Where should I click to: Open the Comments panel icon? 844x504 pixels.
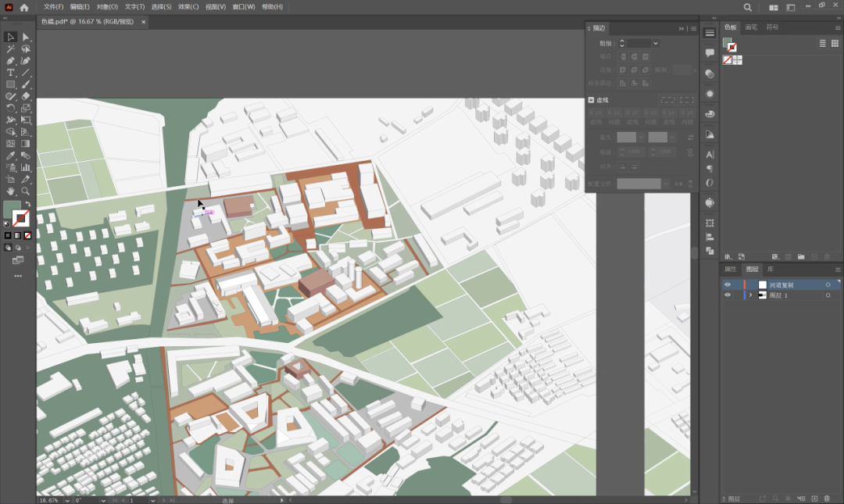[710, 53]
